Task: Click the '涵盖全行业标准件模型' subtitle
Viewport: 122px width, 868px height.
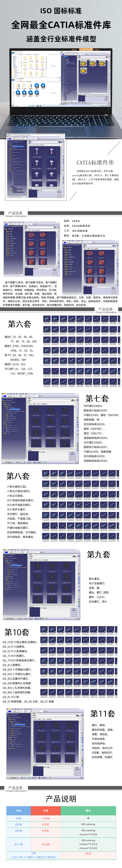Action: (x=61, y=39)
